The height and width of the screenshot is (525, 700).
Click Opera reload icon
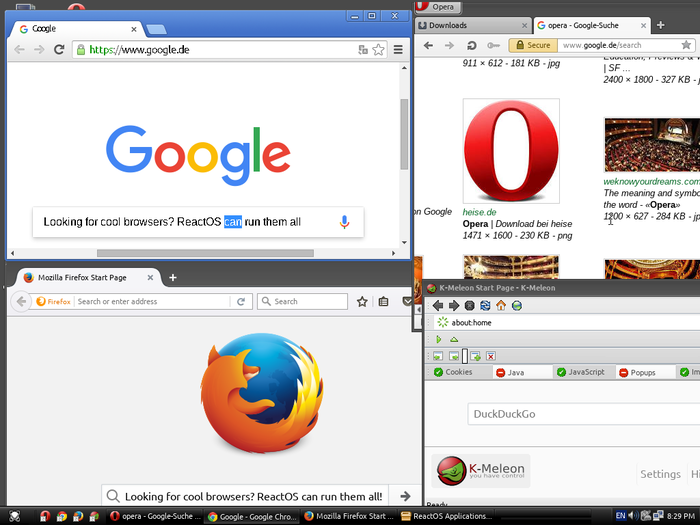pos(471,46)
